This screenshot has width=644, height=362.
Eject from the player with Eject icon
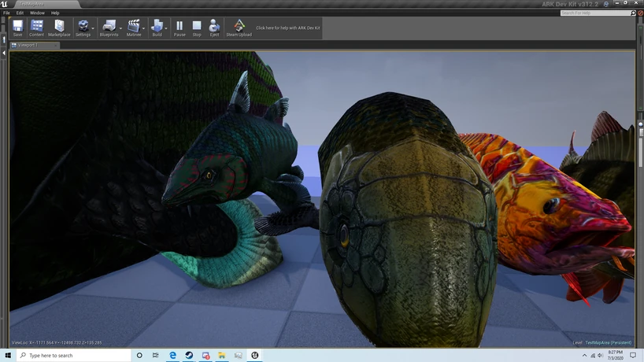[x=214, y=28]
